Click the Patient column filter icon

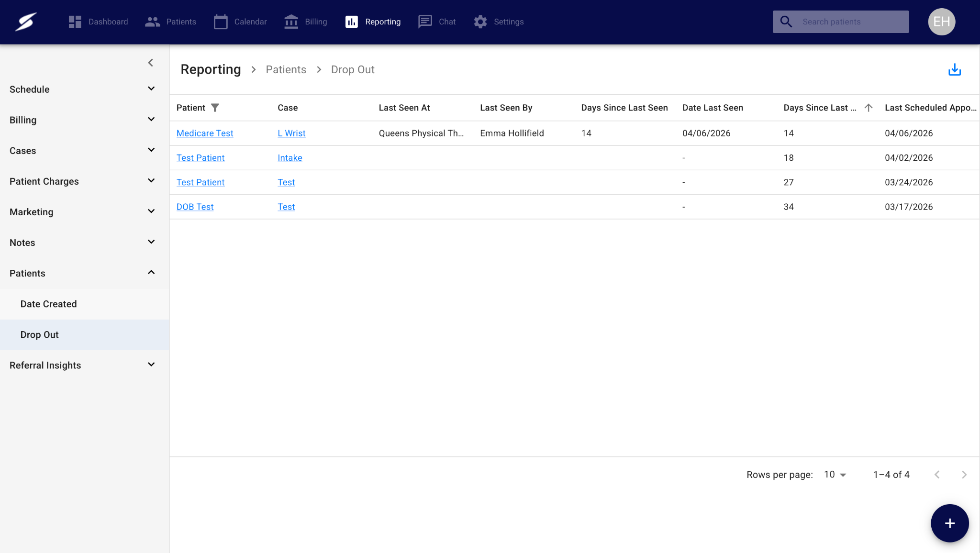tap(215, 108)
